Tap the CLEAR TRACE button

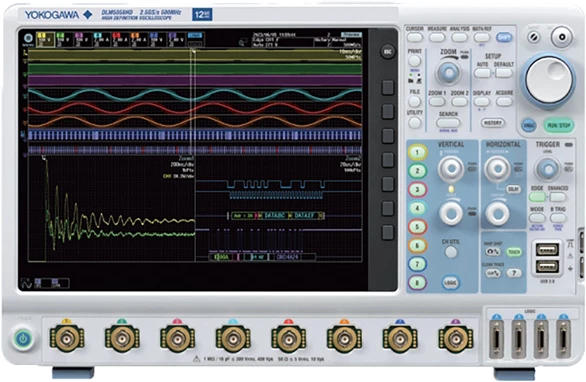493,273
